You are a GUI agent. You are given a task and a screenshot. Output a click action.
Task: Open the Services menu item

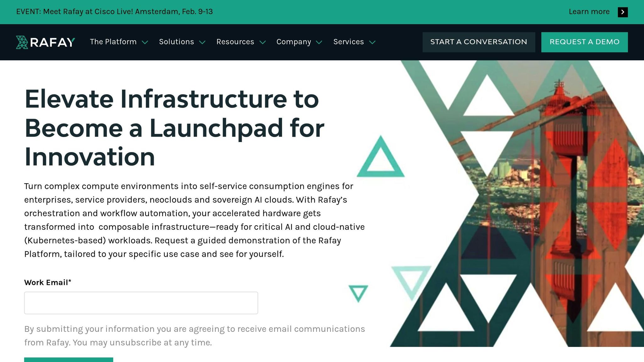pos(348,42)
